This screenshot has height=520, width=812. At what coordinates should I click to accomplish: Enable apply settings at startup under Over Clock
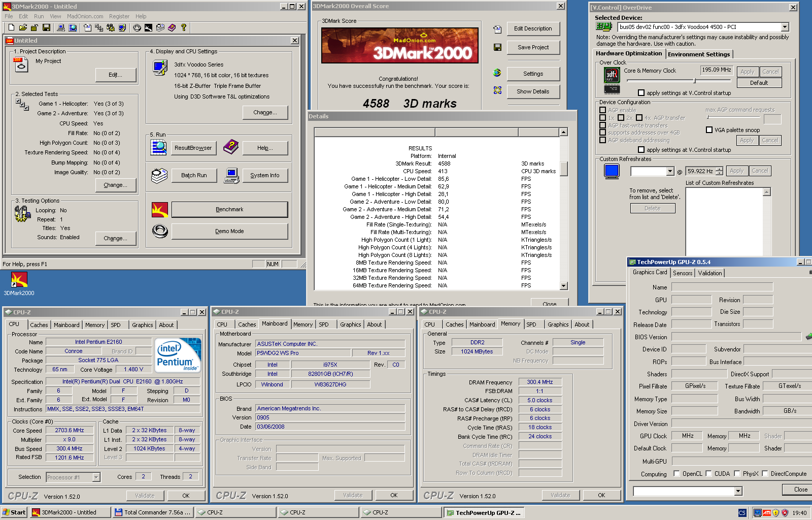tap(641, 93)
